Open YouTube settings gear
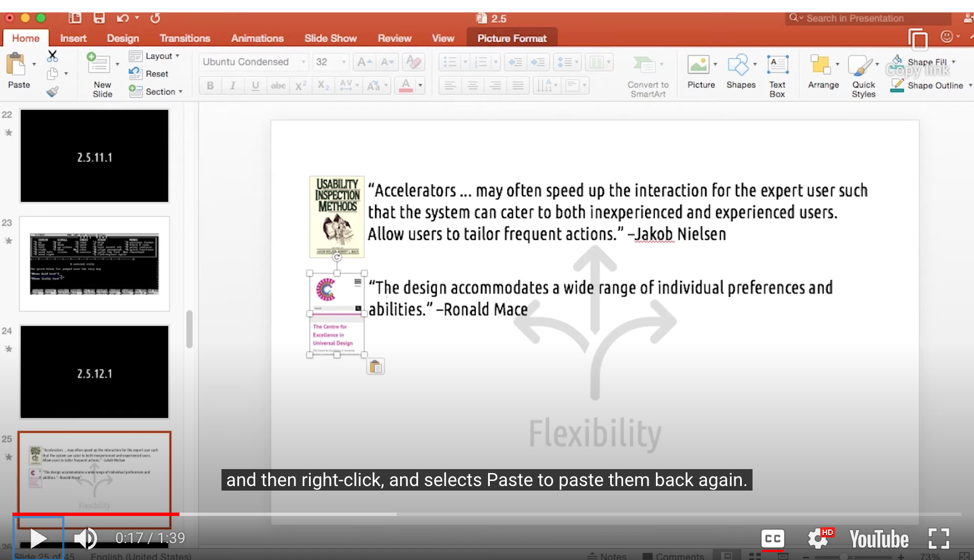 pyautogui.click(x=818, y=539)
